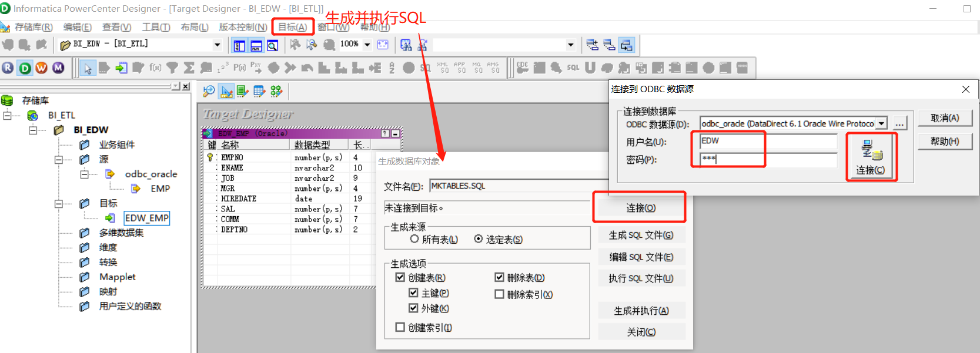980x353 pixels.
Task: Enable the 创建索引 checkbox
Action: (x=400, y=327)
